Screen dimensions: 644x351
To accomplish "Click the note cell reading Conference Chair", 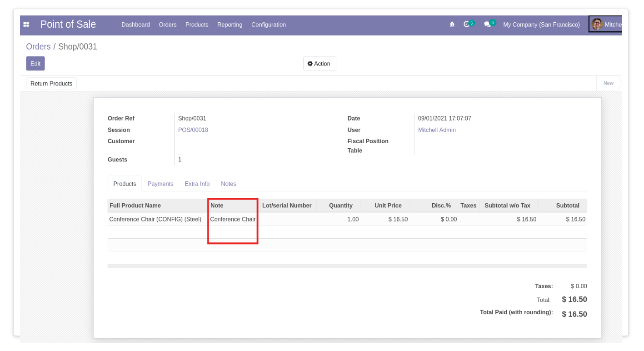I will pos(233,219).
